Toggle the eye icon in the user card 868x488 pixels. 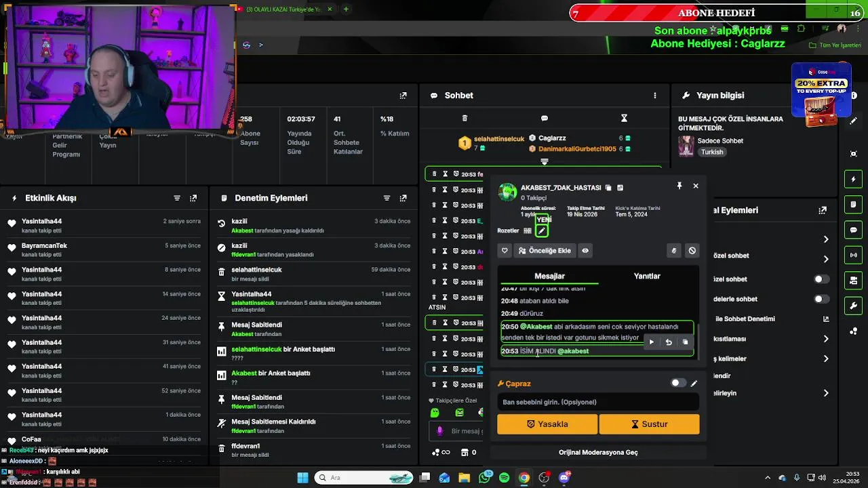pos(585,251)
